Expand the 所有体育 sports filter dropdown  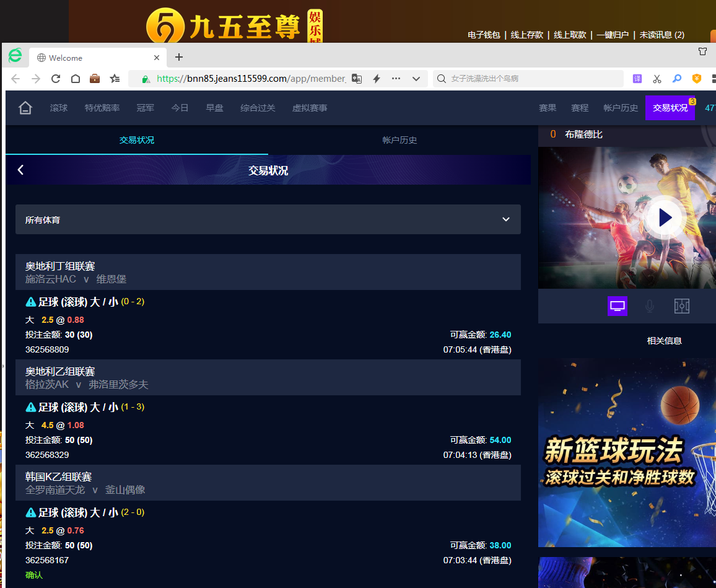(505, 219)
